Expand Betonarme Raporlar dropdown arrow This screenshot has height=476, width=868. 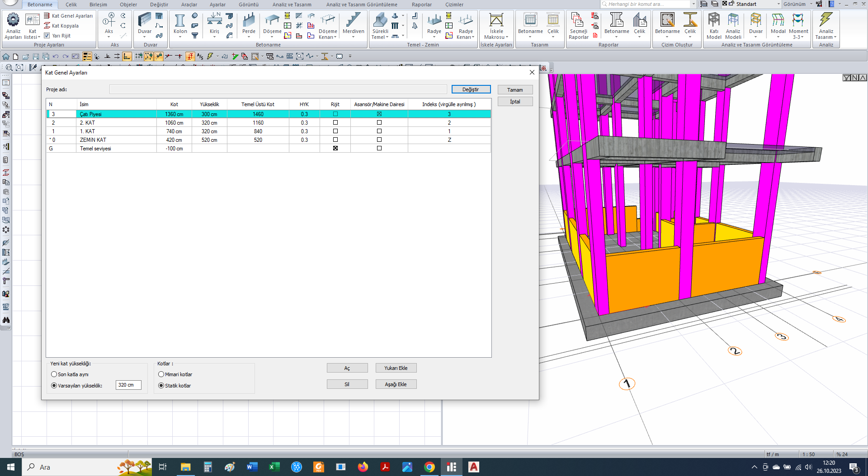coord(616,37)
